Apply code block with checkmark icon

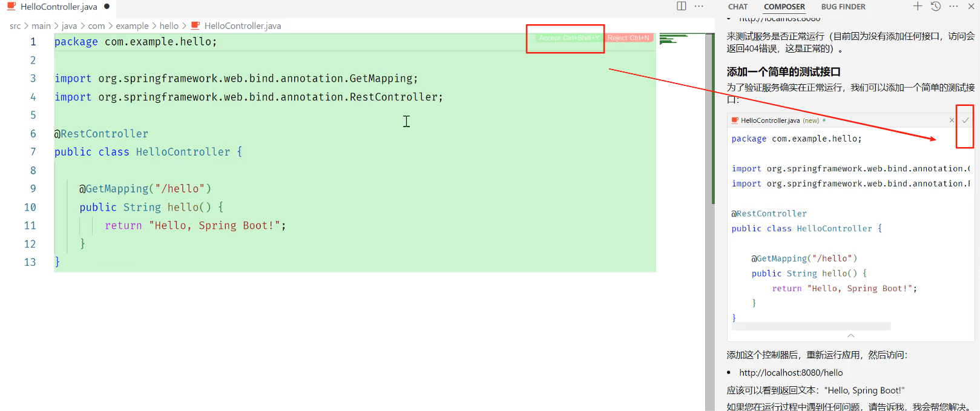[965, 120]
